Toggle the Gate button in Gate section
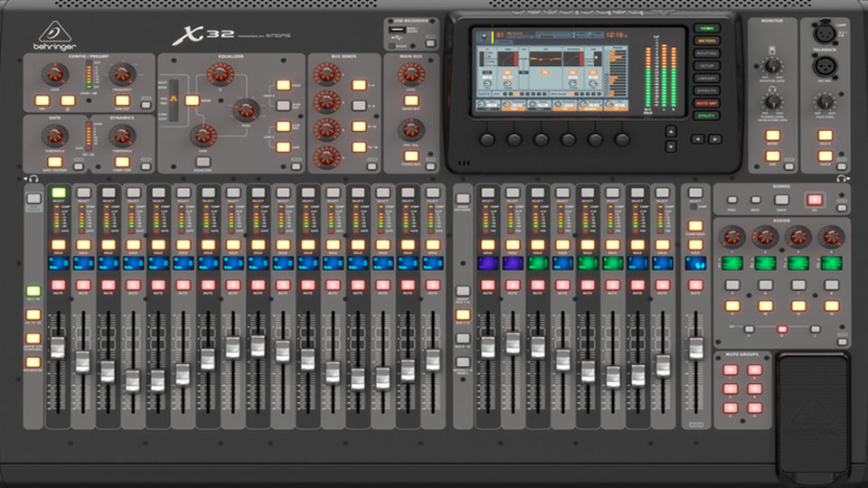Image resolution: width=868 pixels, height=488 pixels. [55, 162]
